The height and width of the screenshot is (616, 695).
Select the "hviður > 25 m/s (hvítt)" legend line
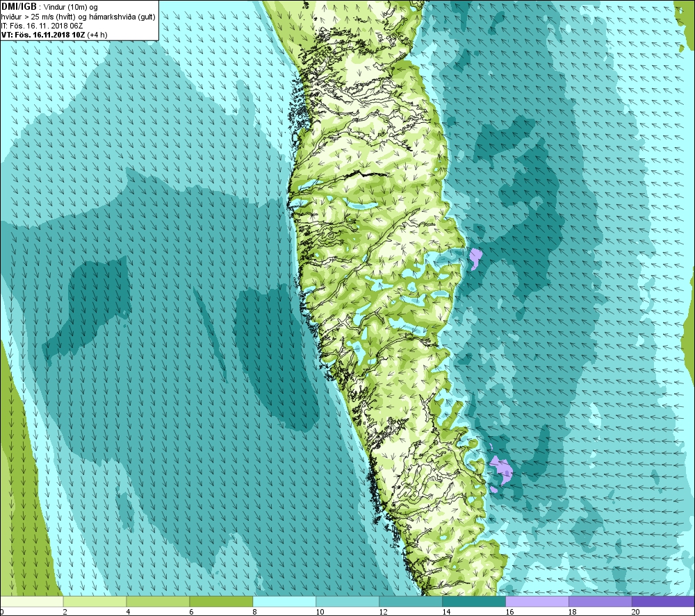pyautogui.click(x=37, y=17)
